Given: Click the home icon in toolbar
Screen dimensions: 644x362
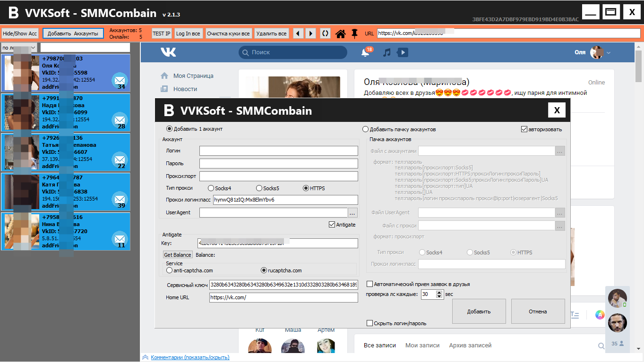Looking at the screenshot, I should 340,34.
